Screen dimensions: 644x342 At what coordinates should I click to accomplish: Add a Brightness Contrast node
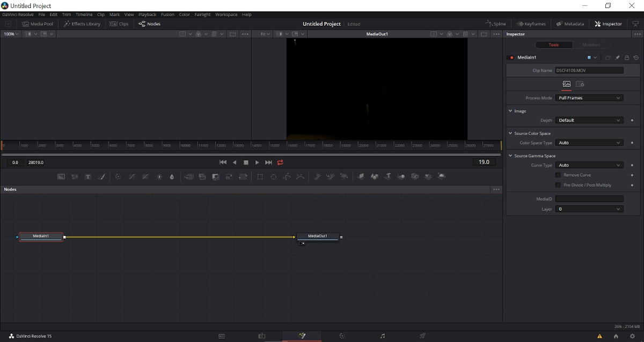pos(159,176)
